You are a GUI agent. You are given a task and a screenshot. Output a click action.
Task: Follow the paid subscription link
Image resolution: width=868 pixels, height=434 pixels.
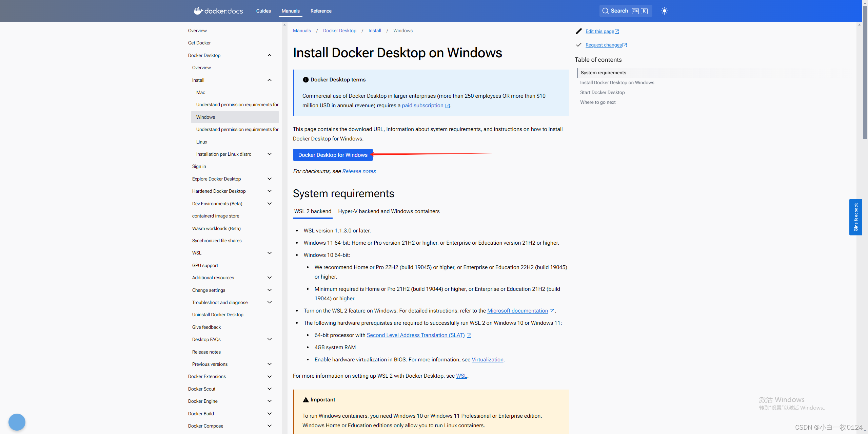(422, 106)
